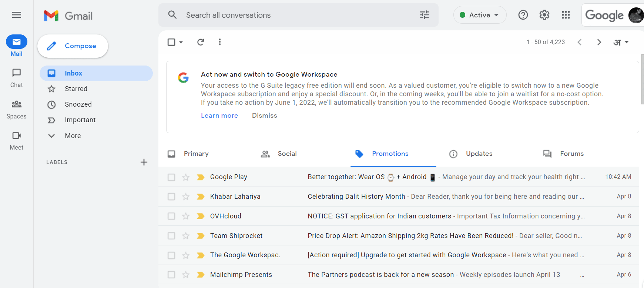Open Chat from the left sidebar

(17, 78)
